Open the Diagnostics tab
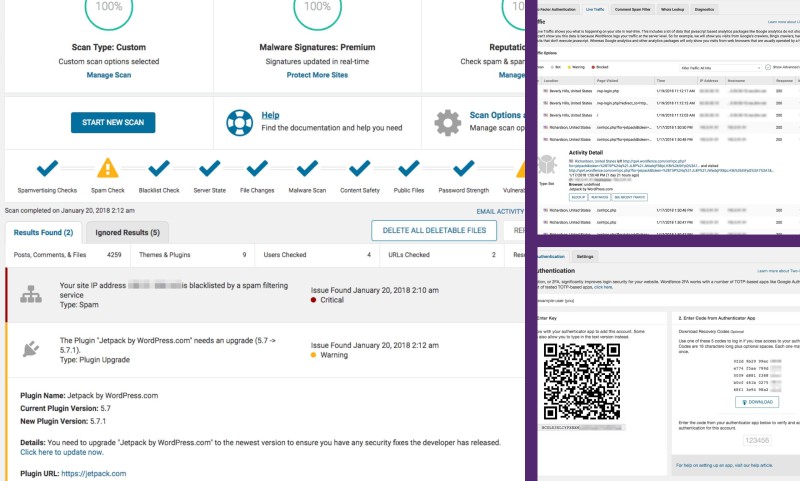The width and height of the screenshot is (800, 481). [x=705, y=9]
